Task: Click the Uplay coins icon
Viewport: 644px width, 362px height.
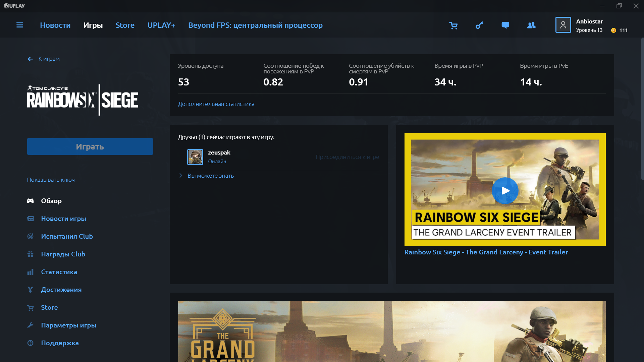Action: click(613, 30)
